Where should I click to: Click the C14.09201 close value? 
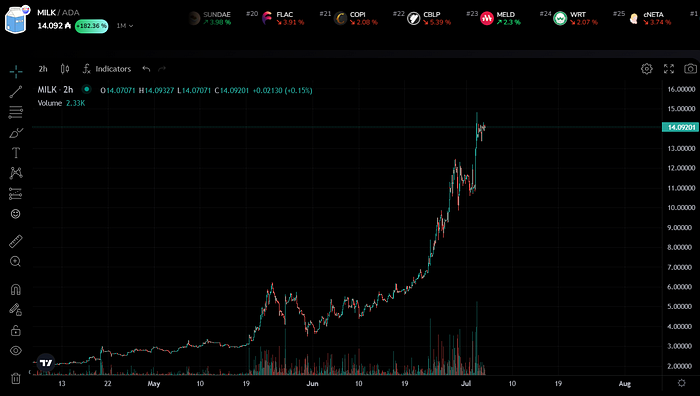point(232,90)
